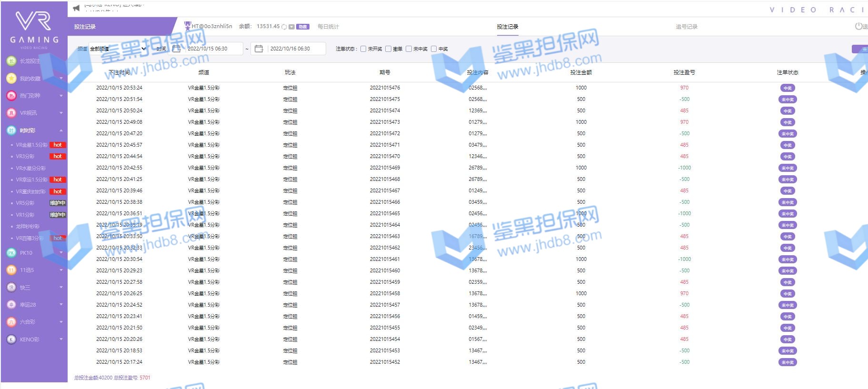Check the 撤单 status checkbox

tap(389, 49)
